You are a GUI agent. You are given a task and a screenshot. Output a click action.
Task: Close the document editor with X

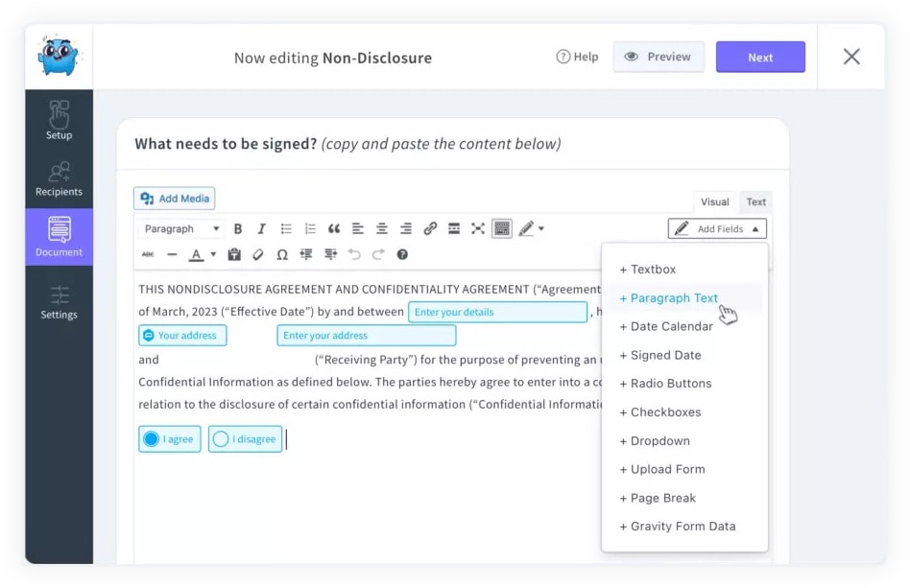pyautogui.click(x=851, y=57)
